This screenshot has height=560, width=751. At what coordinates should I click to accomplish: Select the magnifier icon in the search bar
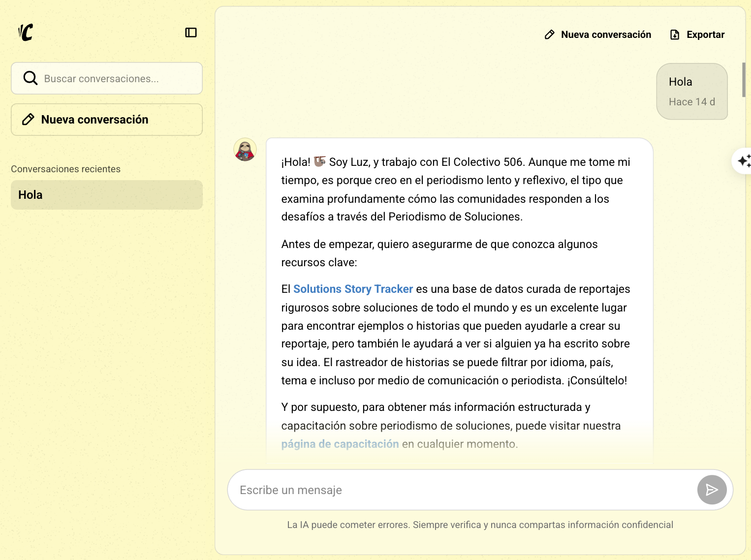(30, 78)
